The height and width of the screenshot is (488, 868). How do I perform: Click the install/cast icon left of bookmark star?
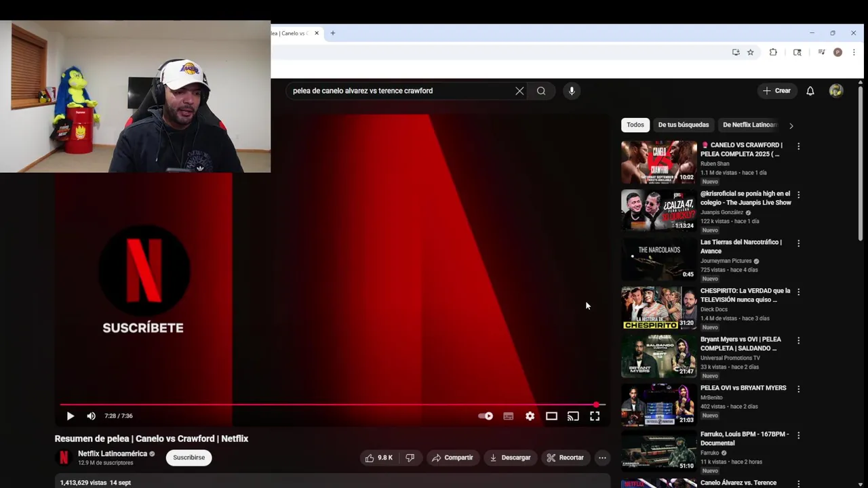pos(736,52)
